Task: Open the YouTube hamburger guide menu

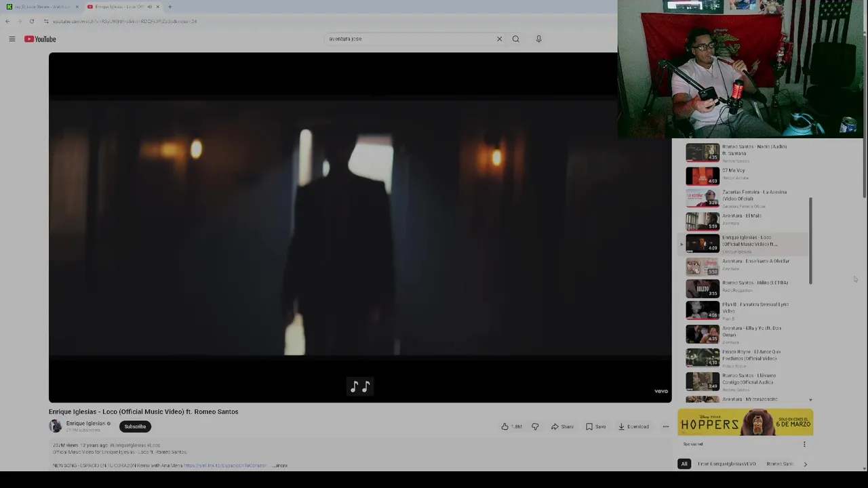Action: (12, 39)
